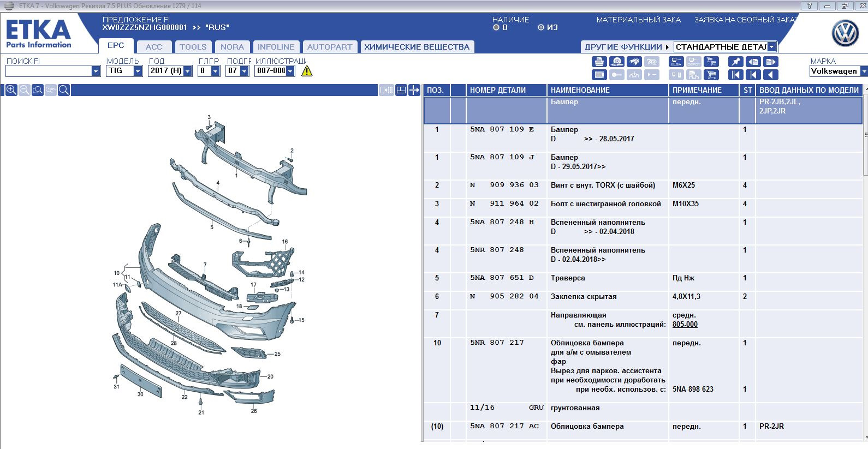Select the row N 909 936 03

click(x=643, y=185)
